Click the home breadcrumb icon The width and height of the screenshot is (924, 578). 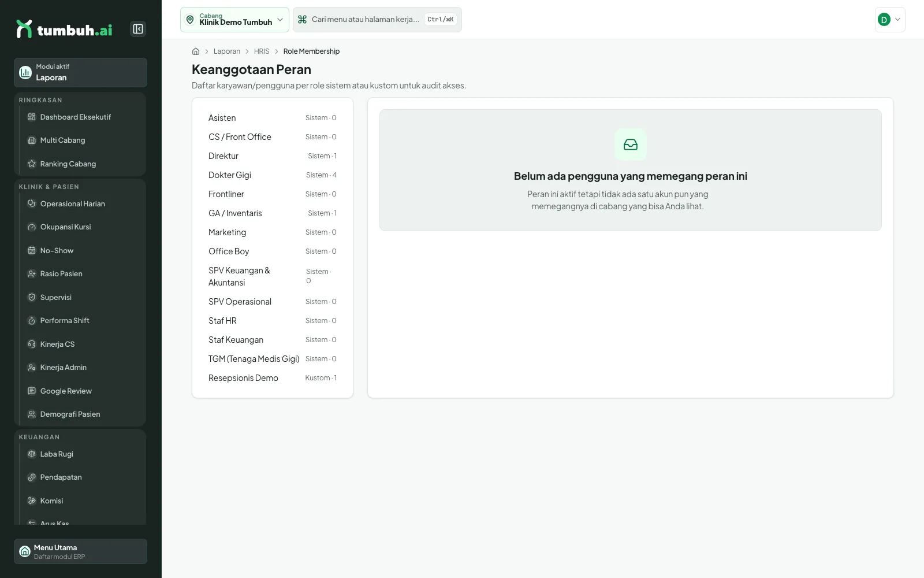coord(196,51)
